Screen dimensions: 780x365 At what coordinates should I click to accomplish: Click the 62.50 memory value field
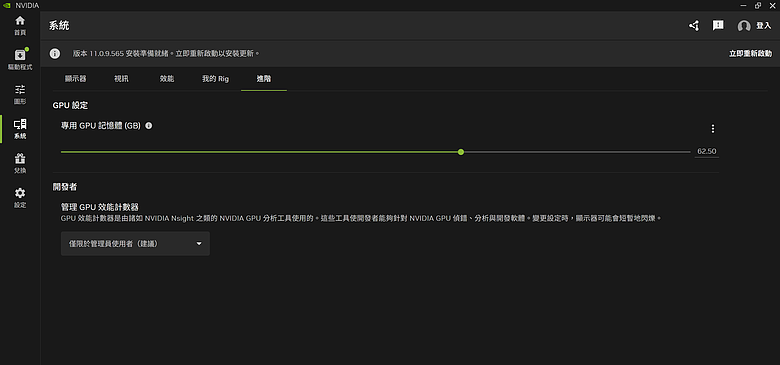pos(706,151)
